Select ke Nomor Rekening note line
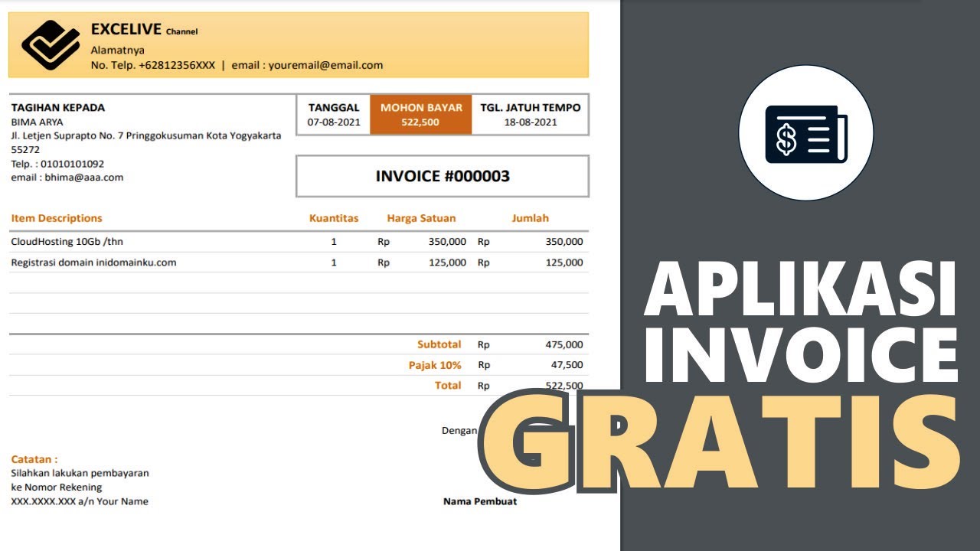Image resolution: width=980 pixels, height=551 pixels. [57, 487]
